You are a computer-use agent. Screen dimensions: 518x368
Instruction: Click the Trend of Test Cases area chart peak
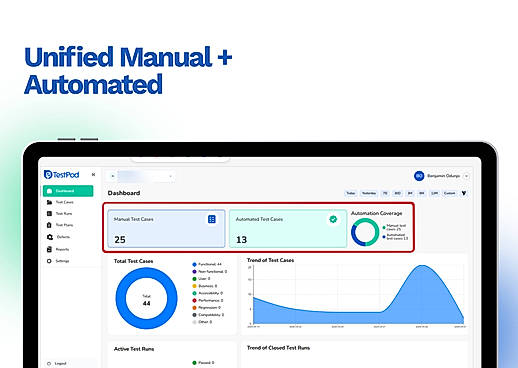(x=423, y=266)
